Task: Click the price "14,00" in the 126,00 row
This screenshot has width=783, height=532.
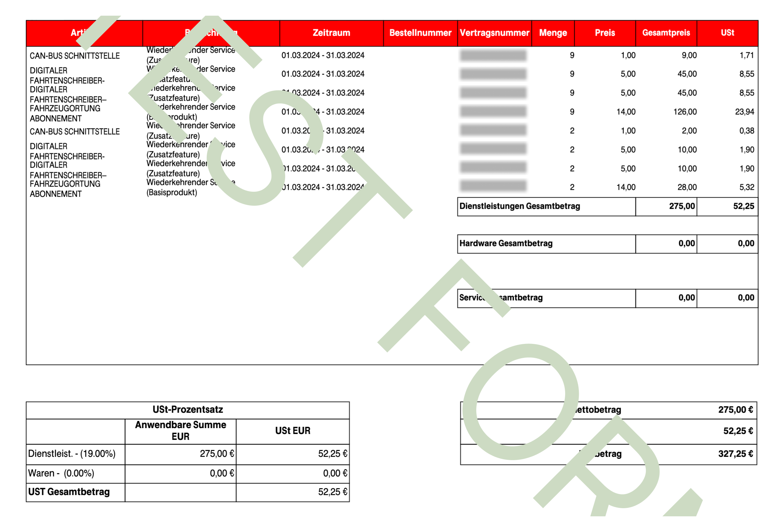Action: (x=626, y=112)
